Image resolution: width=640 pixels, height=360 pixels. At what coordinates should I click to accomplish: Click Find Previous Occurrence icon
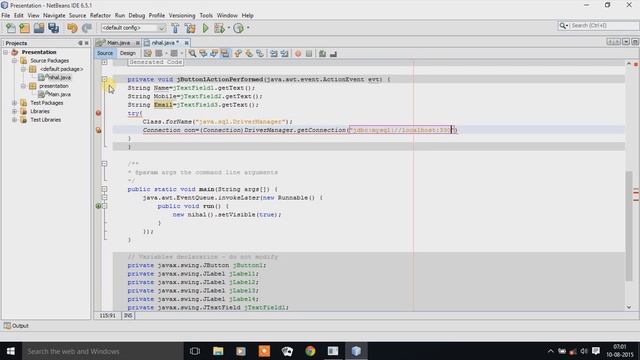click(203, 53)
